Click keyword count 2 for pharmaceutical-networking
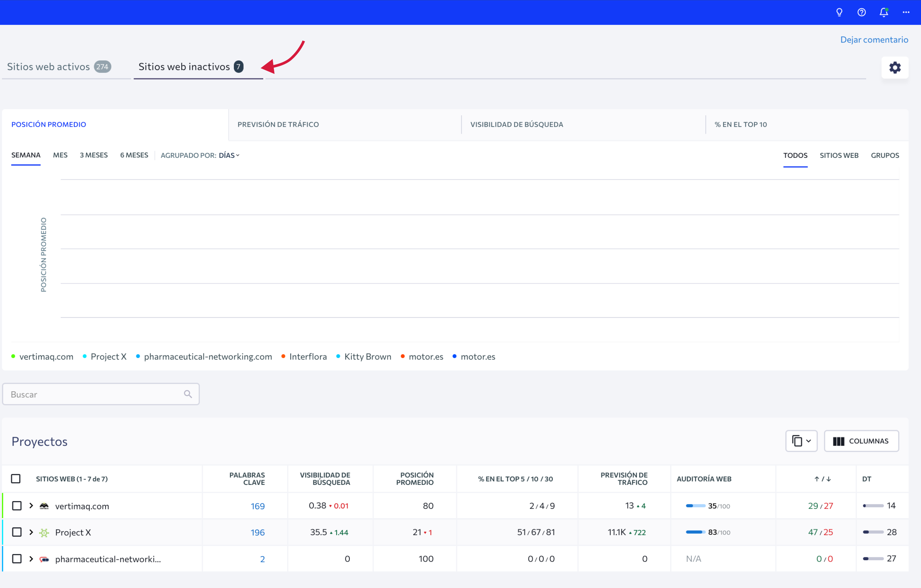Viewport: 921px width, 588px height. tap(262, 559)
